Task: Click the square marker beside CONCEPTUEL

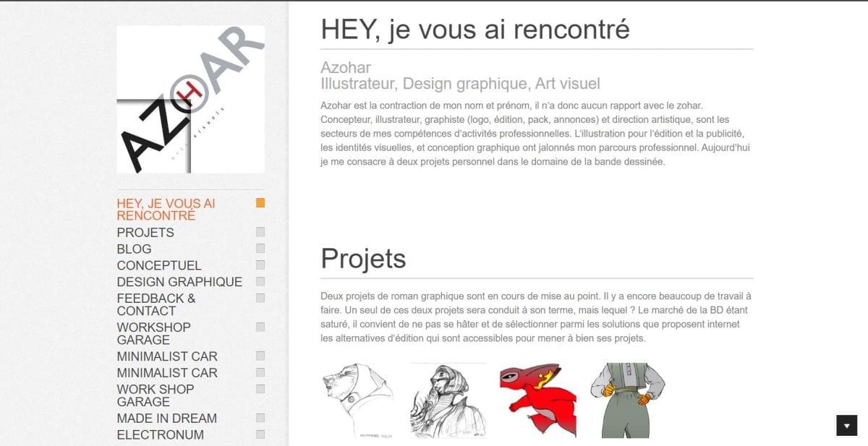Action: (x=259, y=265)
